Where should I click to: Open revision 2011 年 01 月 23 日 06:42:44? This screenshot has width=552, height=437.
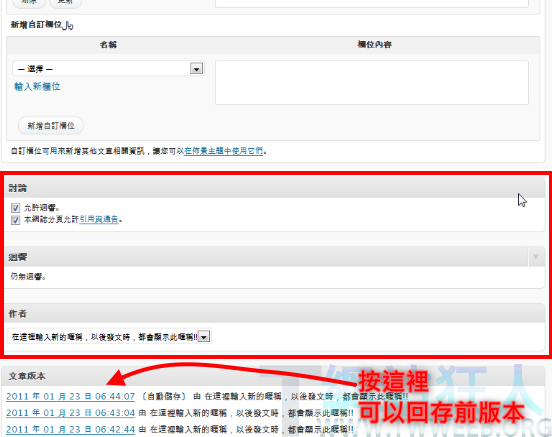[70, 430]
